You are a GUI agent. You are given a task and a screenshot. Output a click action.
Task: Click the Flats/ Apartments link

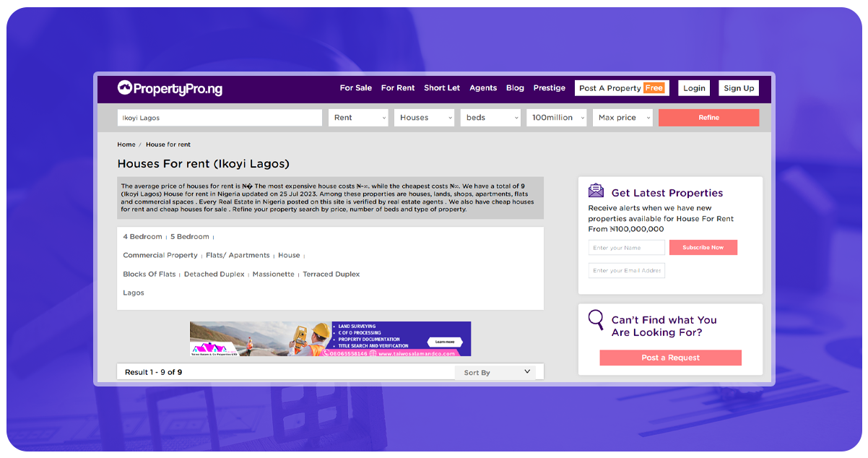(238, 256)
